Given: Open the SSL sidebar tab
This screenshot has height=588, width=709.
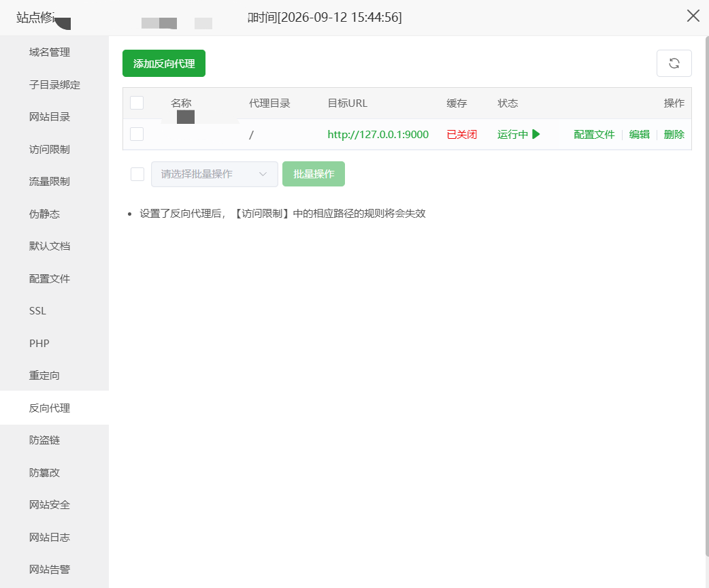Looking at the screenshot, I should [x=54, y=311].
